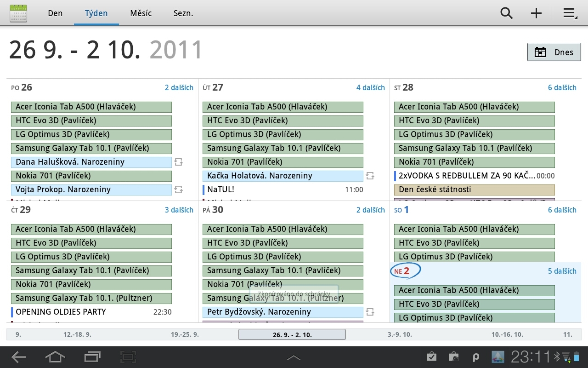Open Recent apps from the navigation bar
The width and height of the screenshot is (588, 368).
92,356
